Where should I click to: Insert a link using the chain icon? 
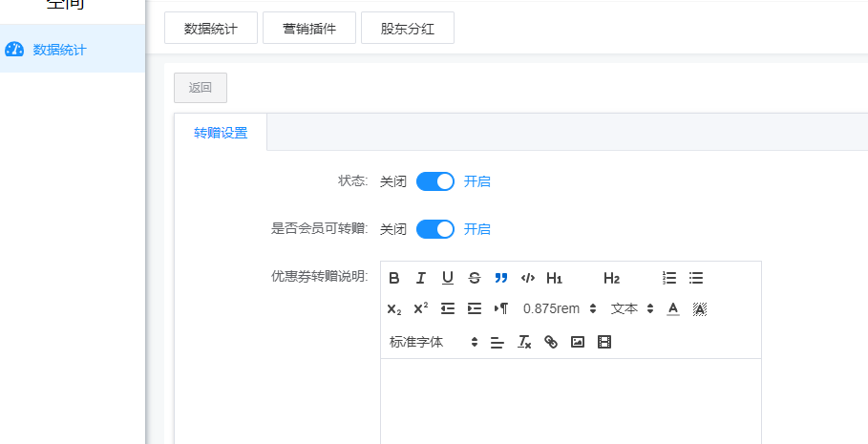(551, 342)
